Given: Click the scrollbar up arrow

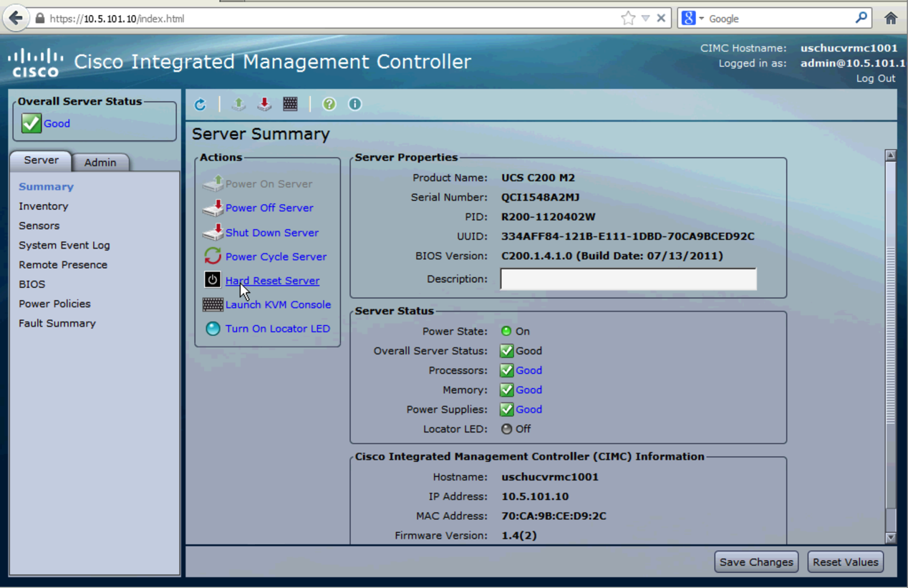Looking at the screenshot, I should pyautogui.click(x=891, y=155).
